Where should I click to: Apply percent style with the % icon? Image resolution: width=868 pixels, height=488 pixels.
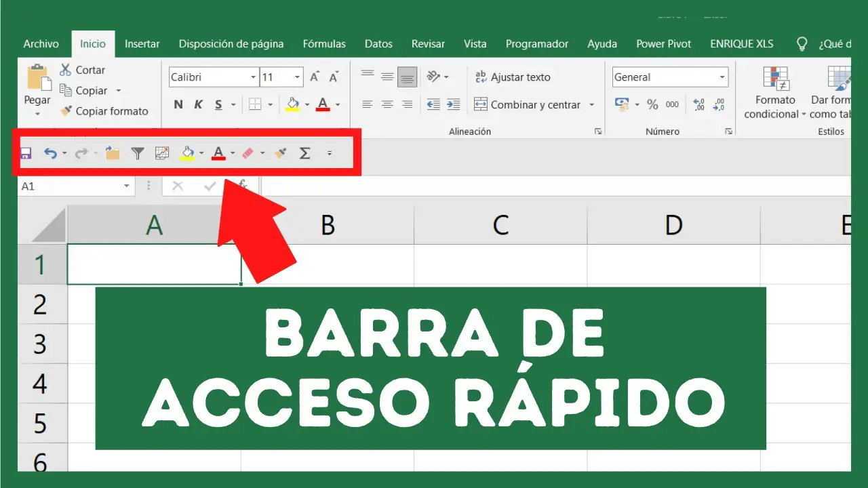[652, 104]
